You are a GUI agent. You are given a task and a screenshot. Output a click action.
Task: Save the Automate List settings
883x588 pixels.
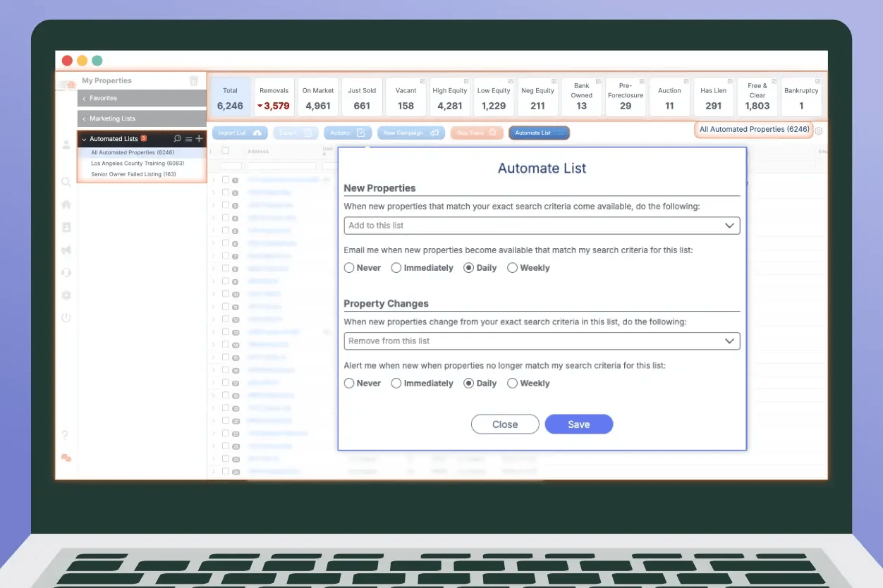click(579, 424)
